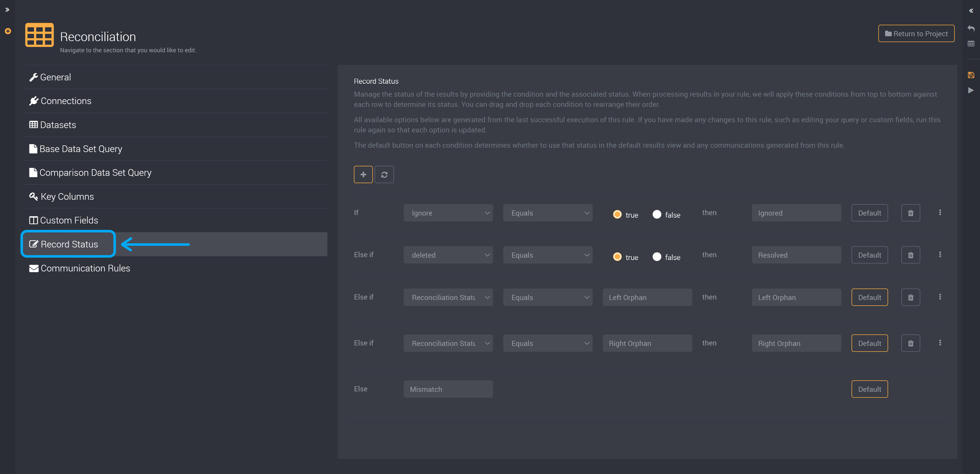
Task: Click Return to Project button
Action: pos(916,33)
